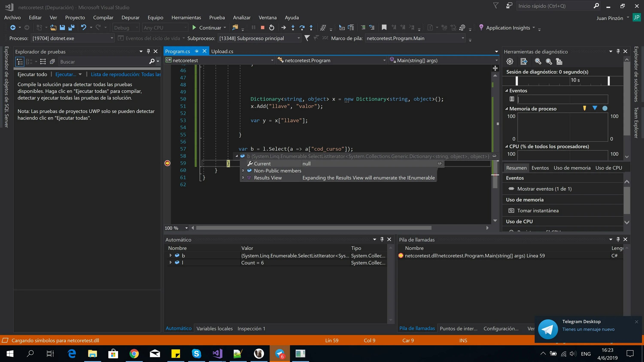Click Tomar instantánea memory button
Image resolution: width=644 pixels, height=362 pixels.
tap(538, 210)
